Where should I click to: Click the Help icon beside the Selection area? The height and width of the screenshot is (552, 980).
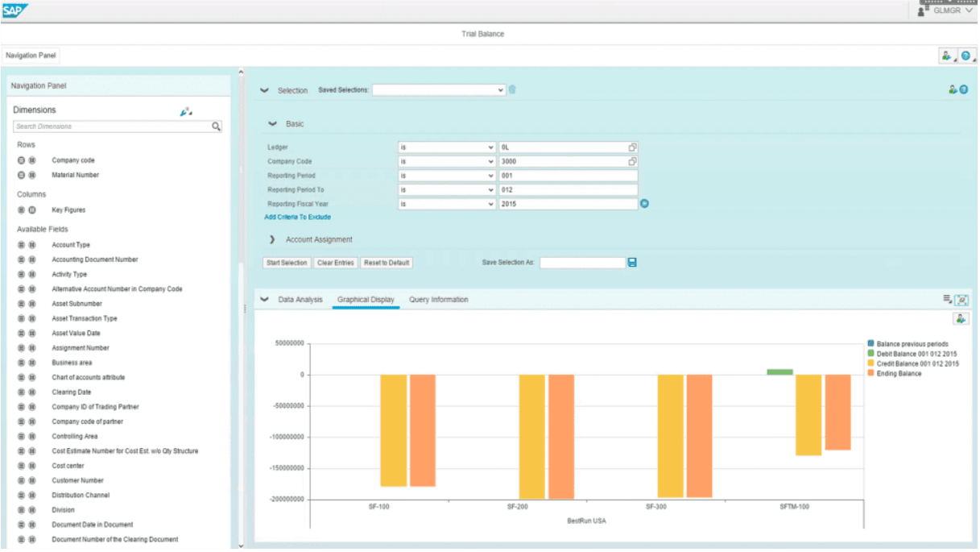coord(964,90)
